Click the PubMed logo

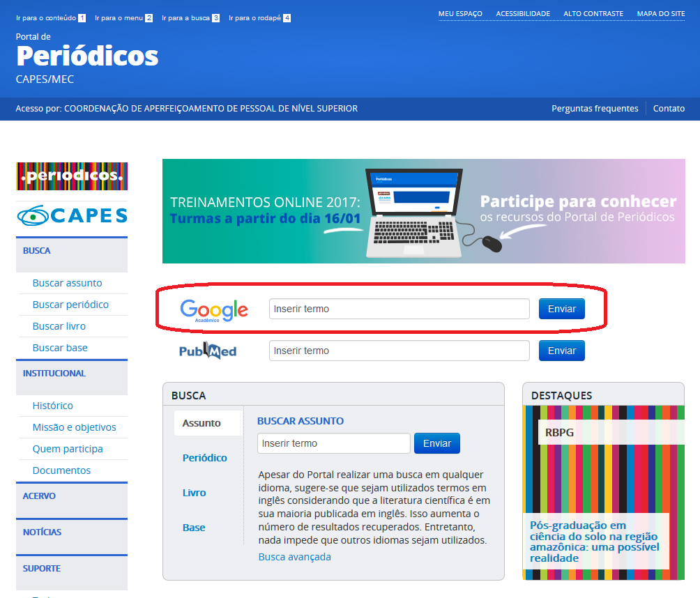208,351
